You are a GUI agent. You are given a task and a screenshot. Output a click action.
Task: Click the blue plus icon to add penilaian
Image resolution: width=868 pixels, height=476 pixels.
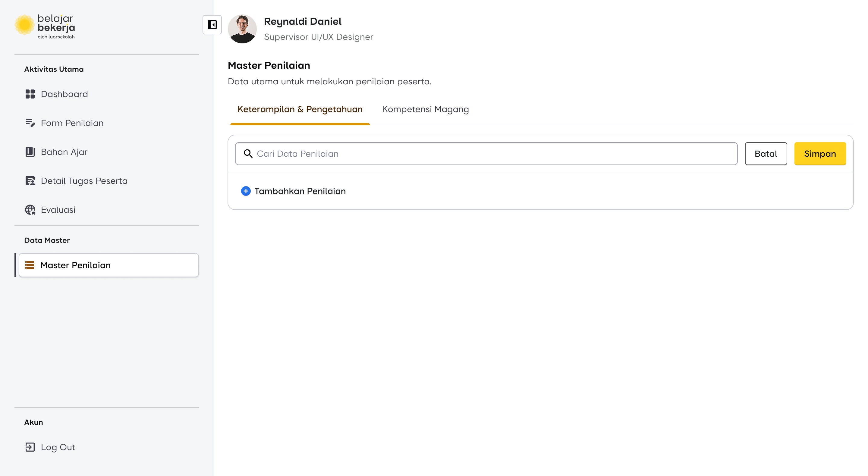point(246,191)
